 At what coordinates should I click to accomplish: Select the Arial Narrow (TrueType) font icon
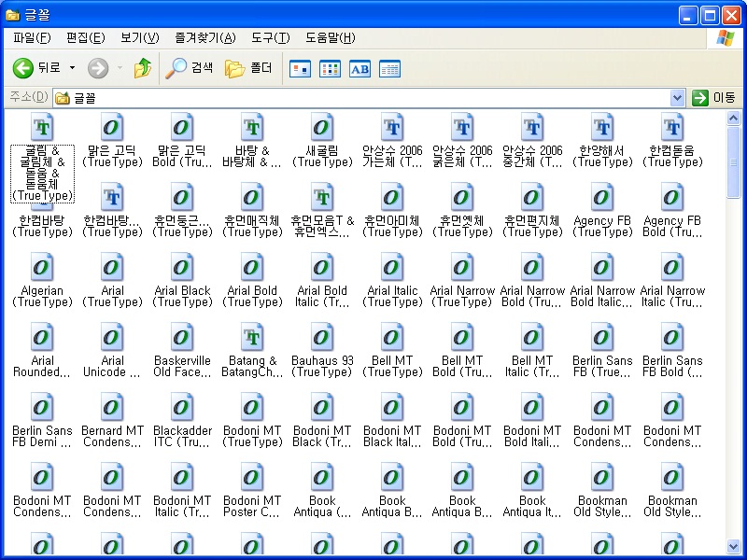(462, 267)
